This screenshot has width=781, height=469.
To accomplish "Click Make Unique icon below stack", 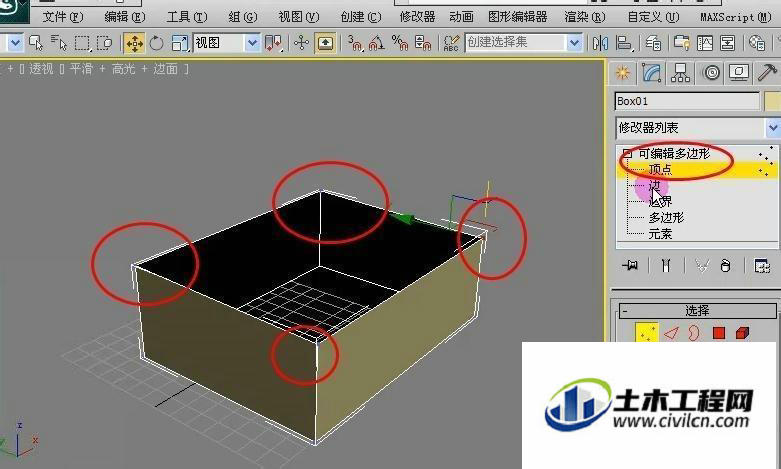I will (x=702, y=266).
